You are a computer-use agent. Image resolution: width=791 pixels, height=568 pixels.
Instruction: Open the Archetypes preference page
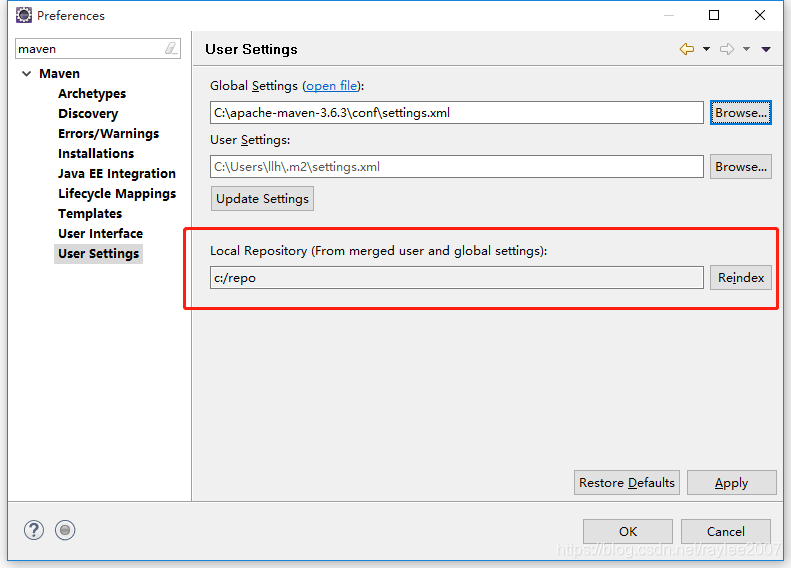[92, 94]
